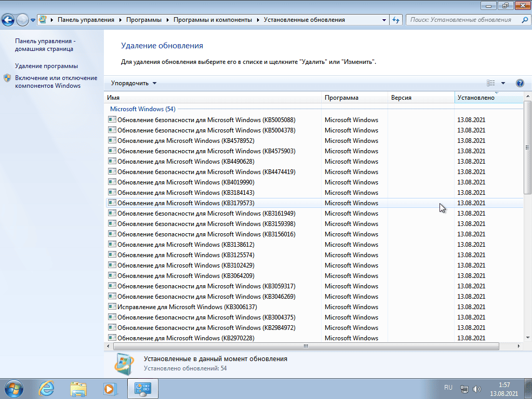Select update KB5004378 icon

(x=112, y=130)
